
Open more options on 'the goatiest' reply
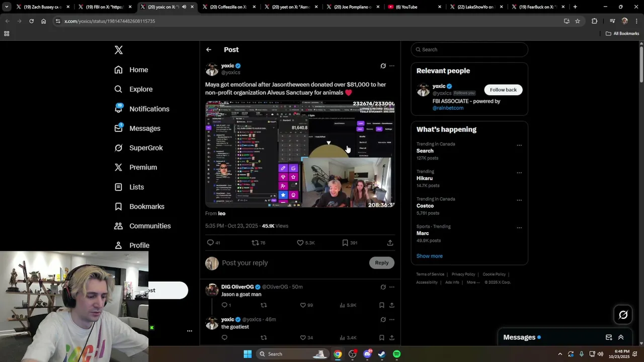coord(392,319)
